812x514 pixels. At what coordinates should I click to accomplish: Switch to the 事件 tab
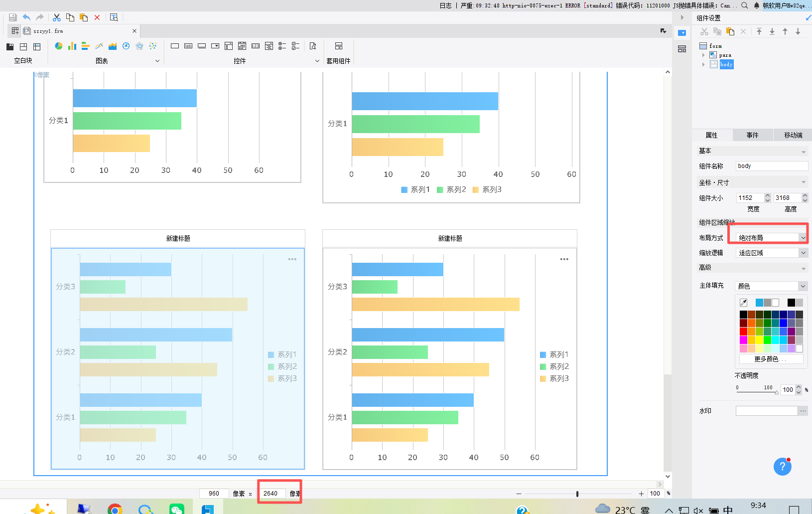(x=753, y=135)
